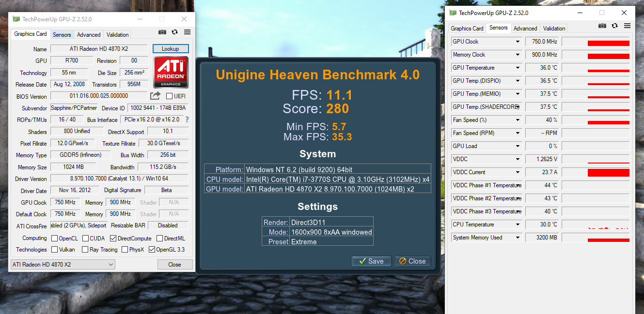Open CPU Temperature sensor dropdown
The width and height of the screenshot is (644, 314).
pos(518,224)
